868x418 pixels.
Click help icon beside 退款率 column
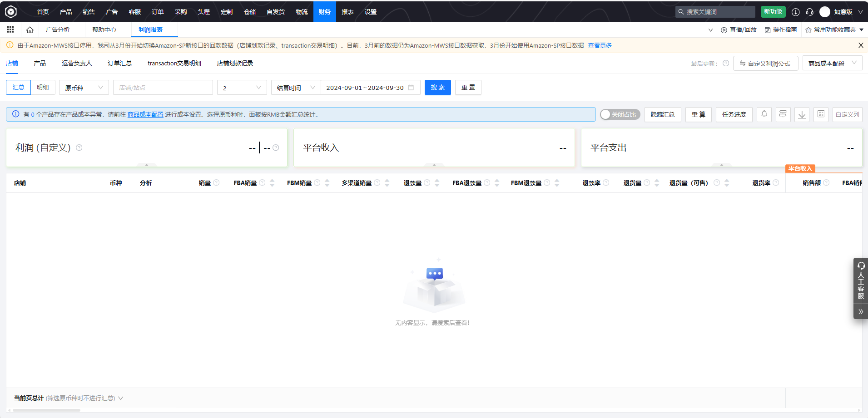pyautogui.click(x=606, y=182)
